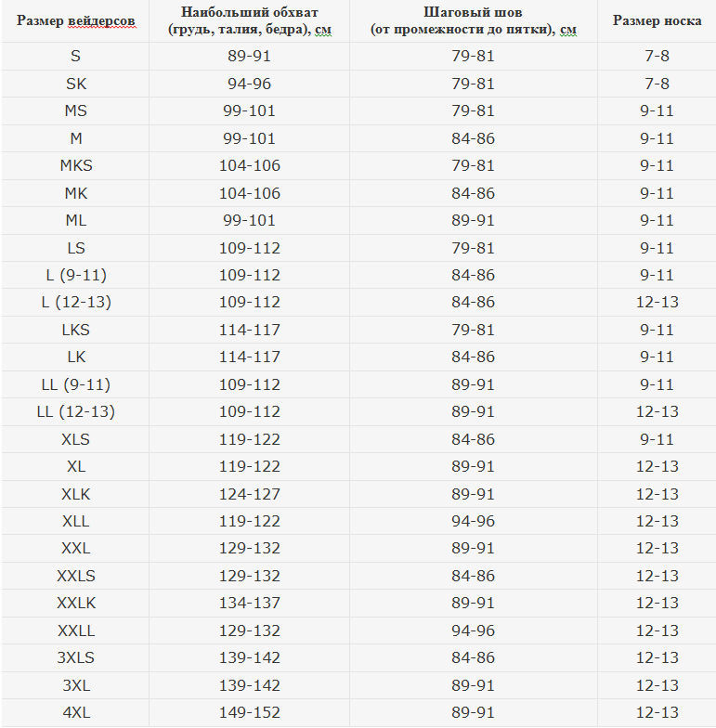Select the 'Наибольший обхват' column header

tap(249, 20)
